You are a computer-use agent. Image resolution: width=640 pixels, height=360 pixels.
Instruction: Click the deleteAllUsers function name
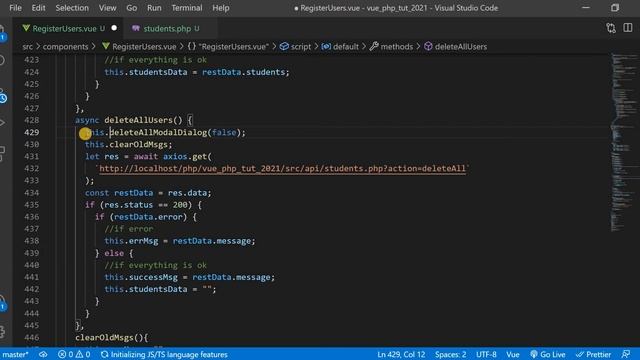point(138,120)
